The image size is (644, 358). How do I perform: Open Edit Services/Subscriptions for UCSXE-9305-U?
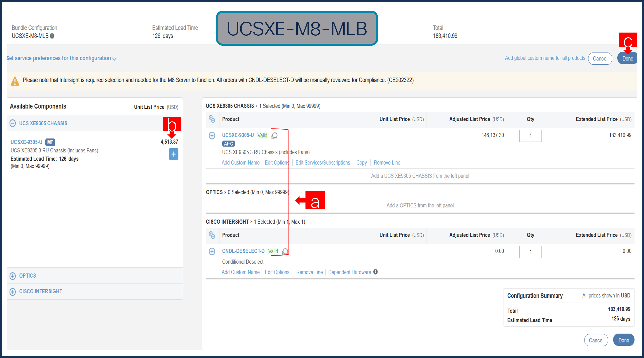pos(323,163)
